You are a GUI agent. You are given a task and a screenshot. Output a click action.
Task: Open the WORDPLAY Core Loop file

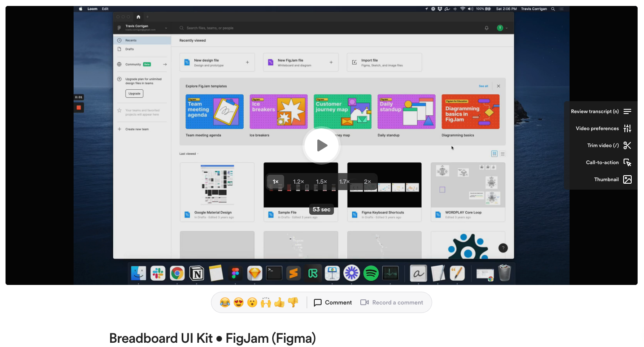coord(468,192)
